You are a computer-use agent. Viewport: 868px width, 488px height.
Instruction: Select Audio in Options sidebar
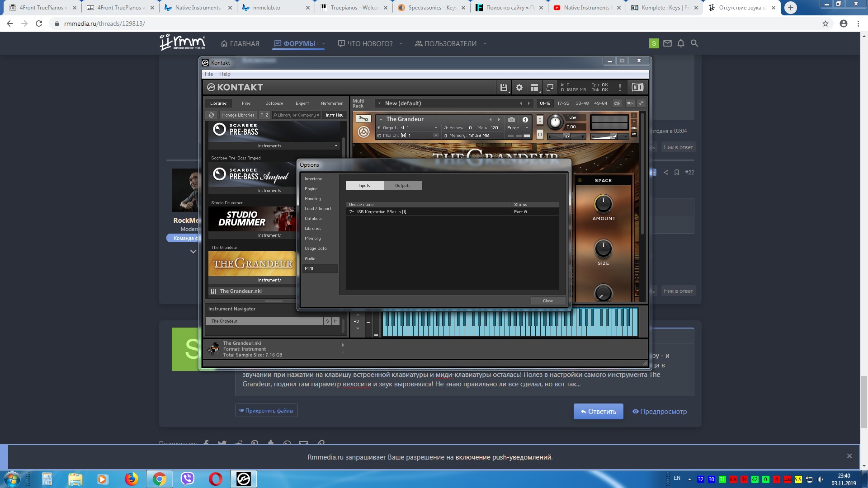(310, 259)
